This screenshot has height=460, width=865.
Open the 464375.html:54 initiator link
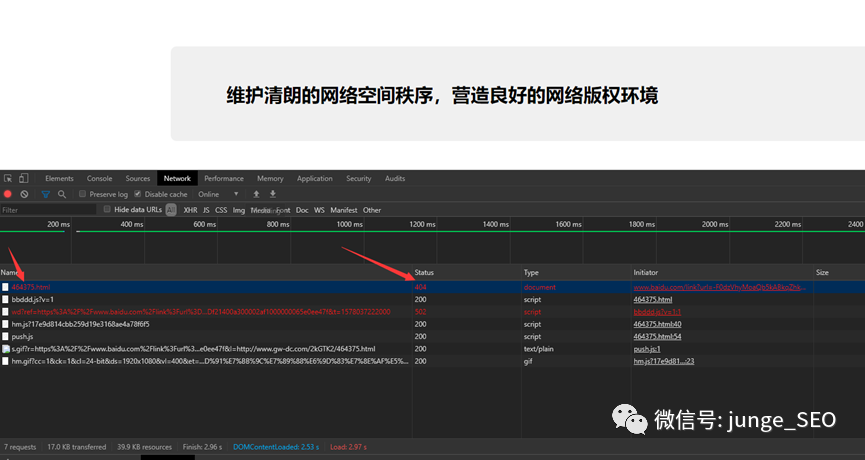click(x=657, y=336)
